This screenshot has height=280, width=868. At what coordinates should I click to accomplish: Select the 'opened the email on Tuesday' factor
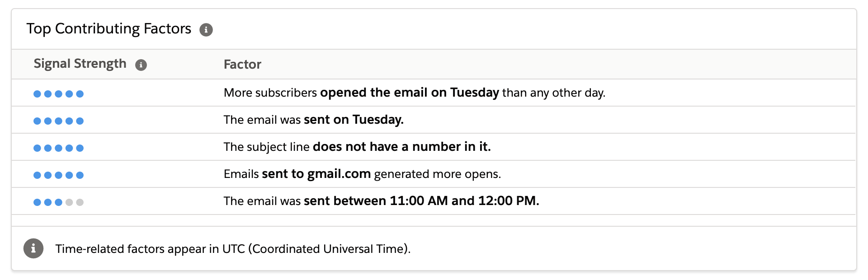409,93
